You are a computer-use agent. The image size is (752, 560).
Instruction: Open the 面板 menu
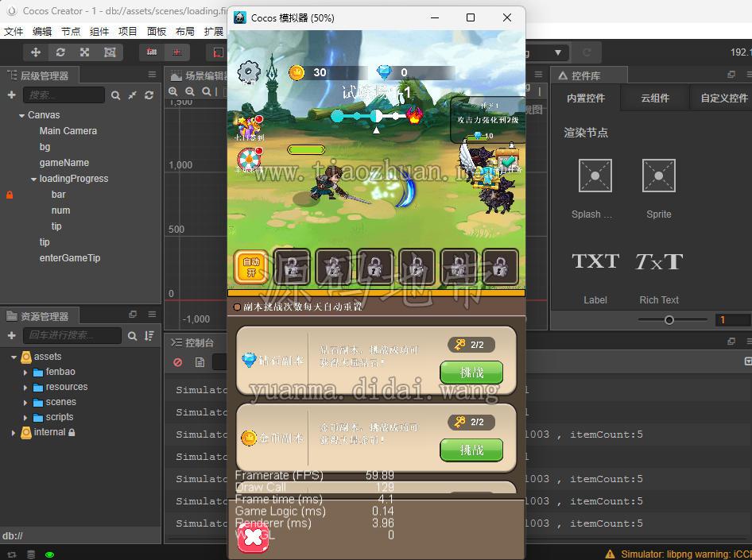(x=157, y=32)
